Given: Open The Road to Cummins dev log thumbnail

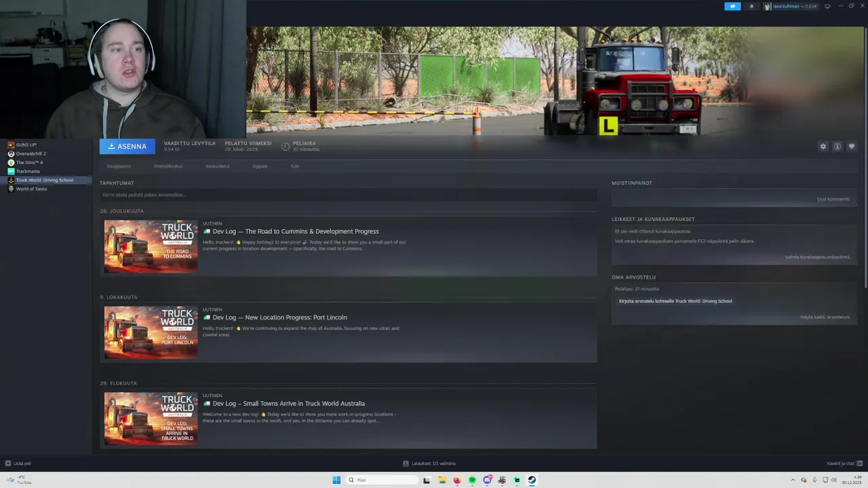Looking at the screenshot, I should (151, 245).
